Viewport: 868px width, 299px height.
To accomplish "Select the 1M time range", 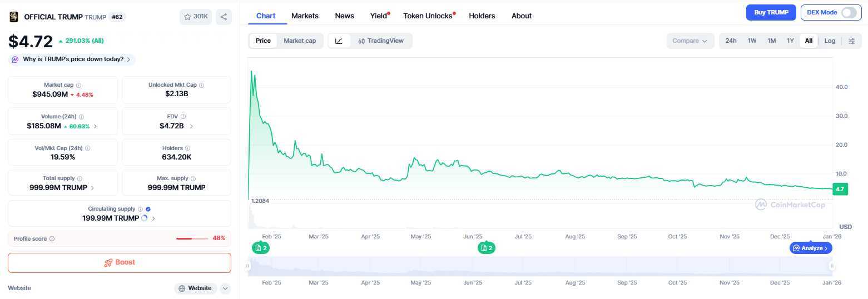I will (x=771, y=41).
